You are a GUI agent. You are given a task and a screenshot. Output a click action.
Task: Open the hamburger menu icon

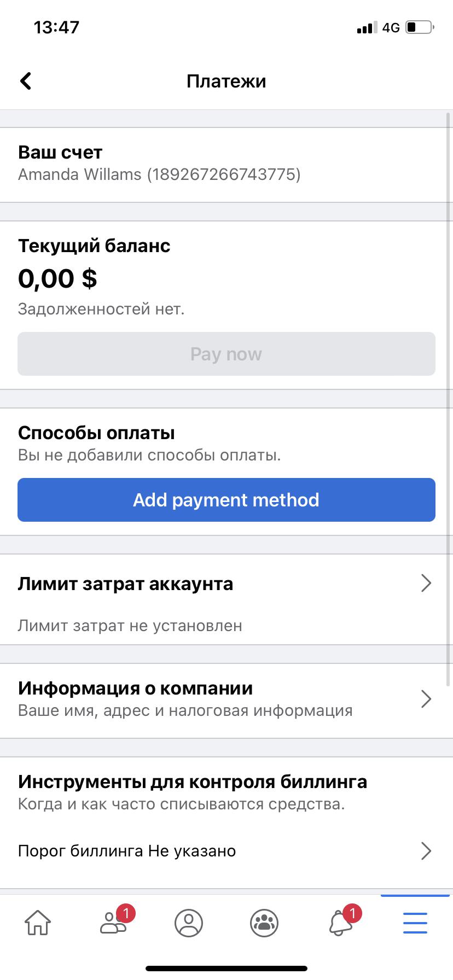click(x=415, y=923)
